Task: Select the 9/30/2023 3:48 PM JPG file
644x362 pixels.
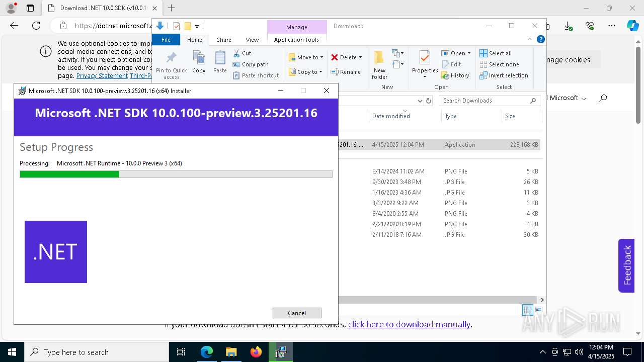Action: pos(439,182)
